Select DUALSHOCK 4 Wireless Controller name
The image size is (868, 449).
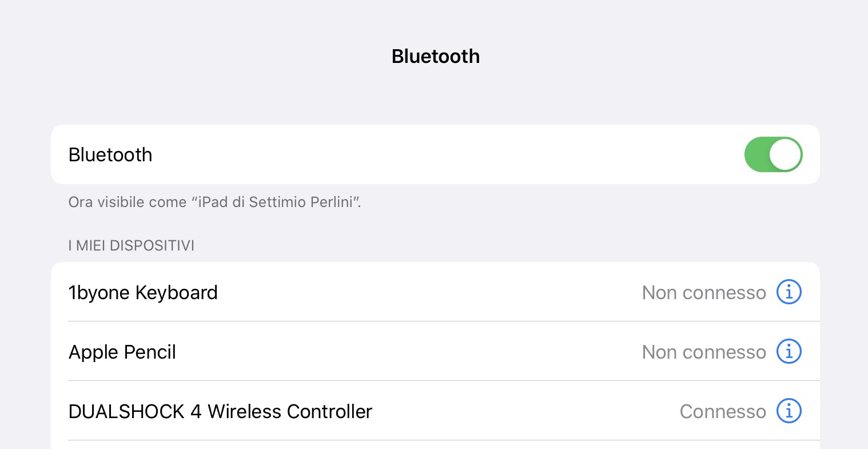pos(220,412)
